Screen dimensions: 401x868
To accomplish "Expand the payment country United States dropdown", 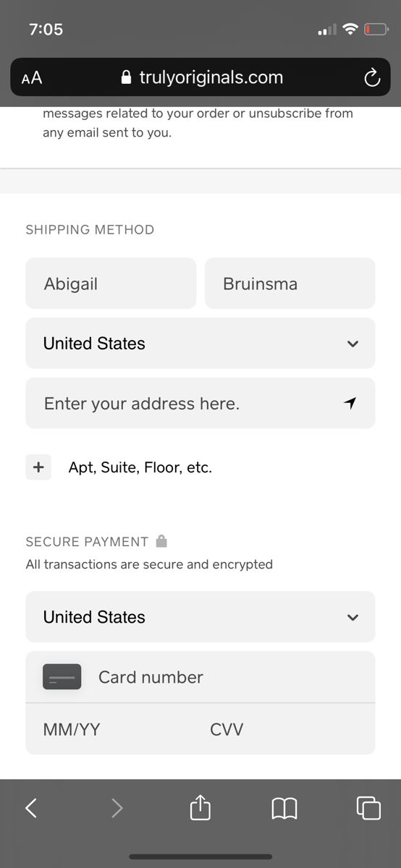I will [200, 617].
